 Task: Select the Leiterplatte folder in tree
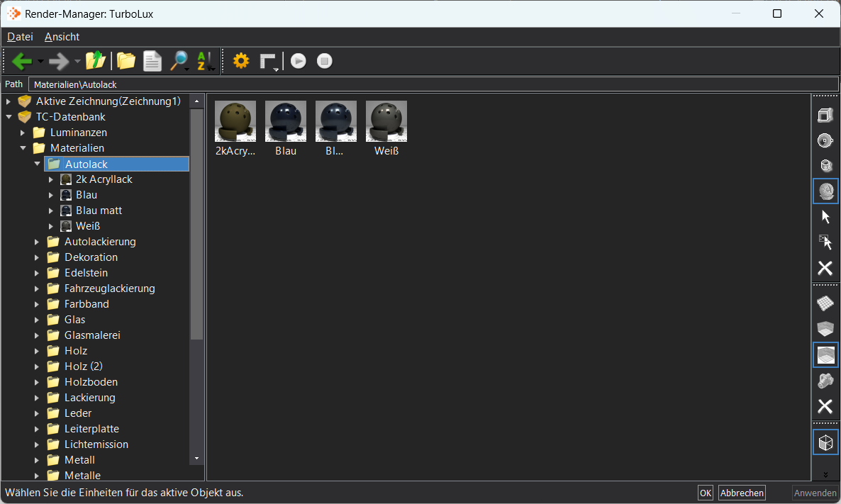91,429
